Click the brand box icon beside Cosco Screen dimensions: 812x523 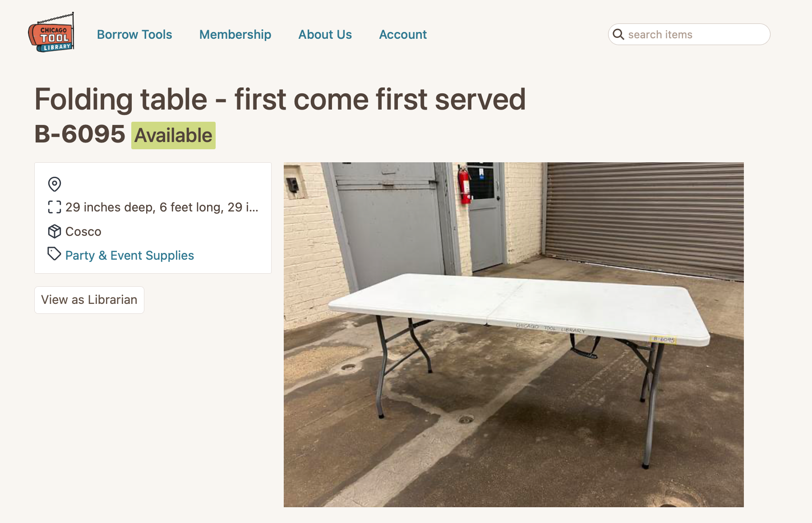(55, 231)
